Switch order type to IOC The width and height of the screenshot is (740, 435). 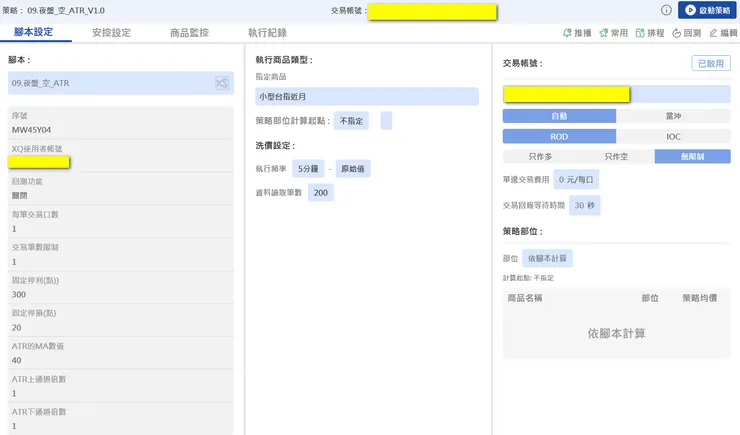(x=674, y=136)
